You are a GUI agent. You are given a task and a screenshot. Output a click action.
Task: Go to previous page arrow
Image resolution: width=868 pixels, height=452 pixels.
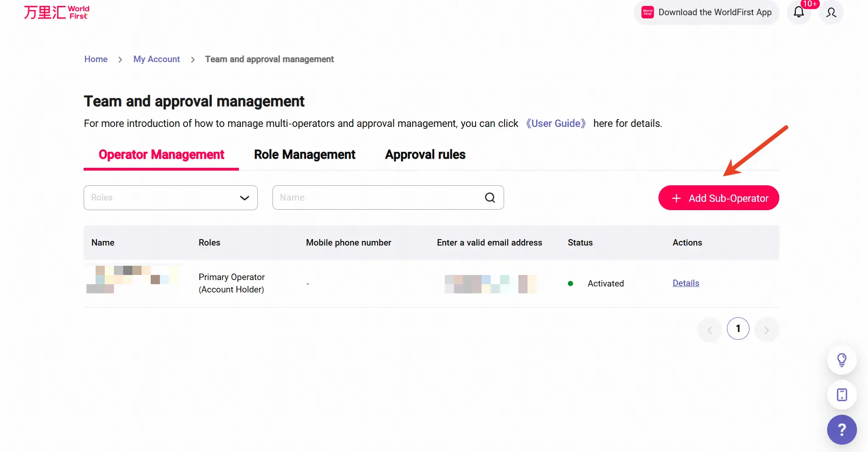709,330
